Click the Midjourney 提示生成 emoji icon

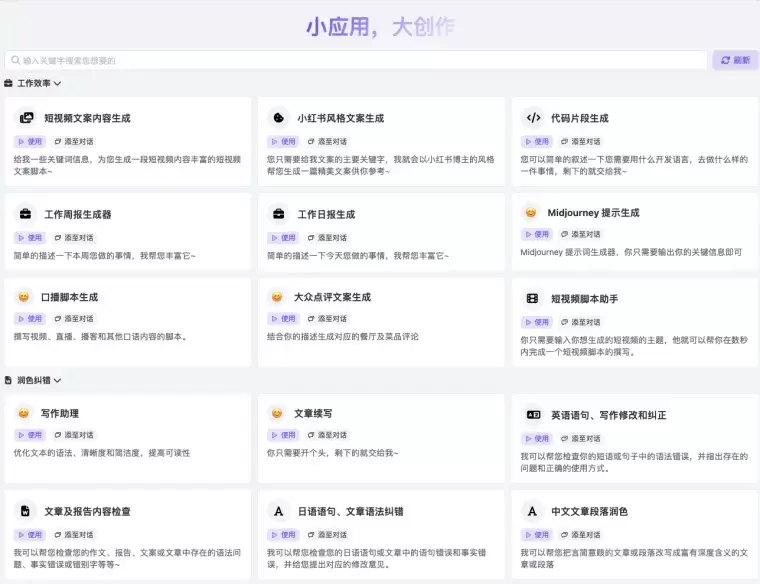(x=531, y=212)
